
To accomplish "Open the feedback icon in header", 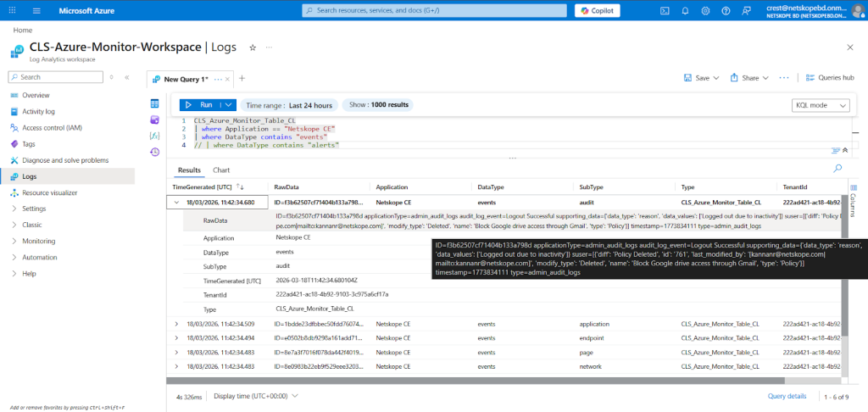I will point(746,10).
